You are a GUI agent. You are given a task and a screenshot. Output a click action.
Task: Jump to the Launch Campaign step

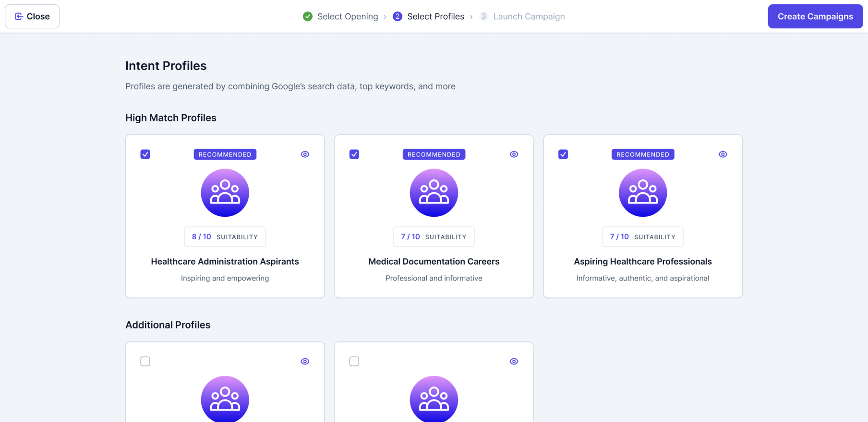coord(522,16)
